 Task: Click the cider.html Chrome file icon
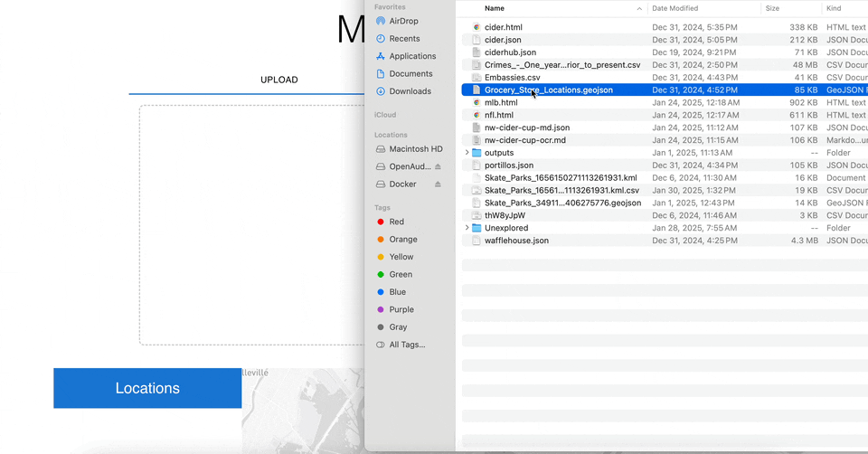[x=476, y=27]
